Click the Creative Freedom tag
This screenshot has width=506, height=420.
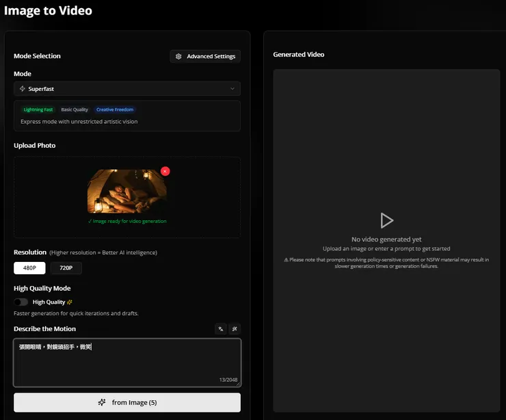pos(115,109)
